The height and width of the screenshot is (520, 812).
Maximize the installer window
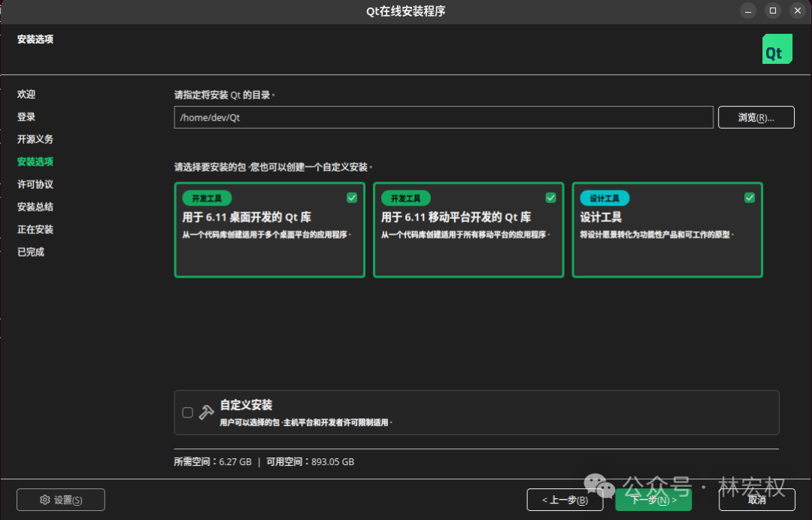point(773,11)
